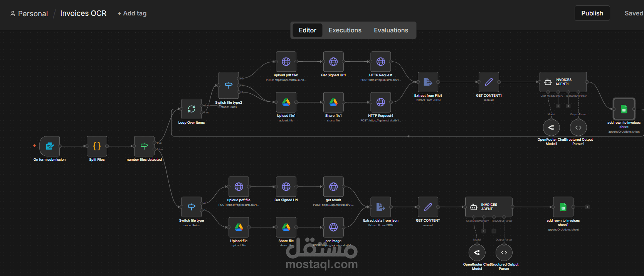Open the Extract data from json node

[x=381, y=207]
